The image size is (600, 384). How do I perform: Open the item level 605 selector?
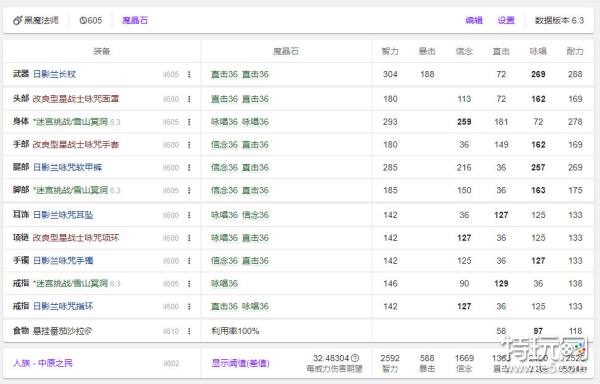[x=91, y=20]
